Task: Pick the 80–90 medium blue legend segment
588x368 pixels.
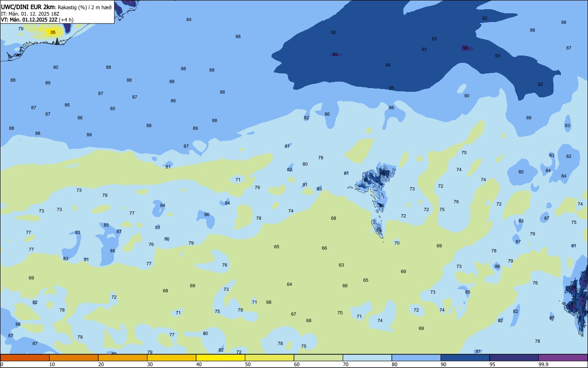Action: coord(416,357)
